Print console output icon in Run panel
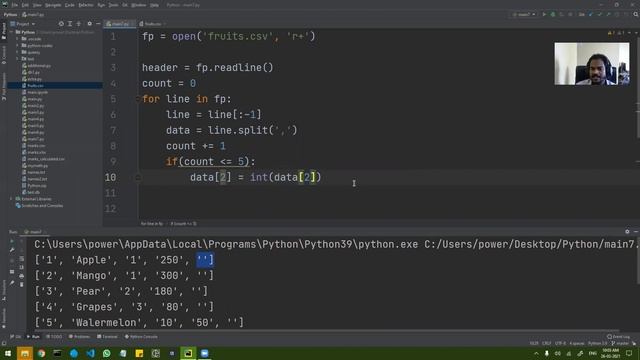Viewport: 640px width, 360px height. pyautogui.click(x=22, y=276)
